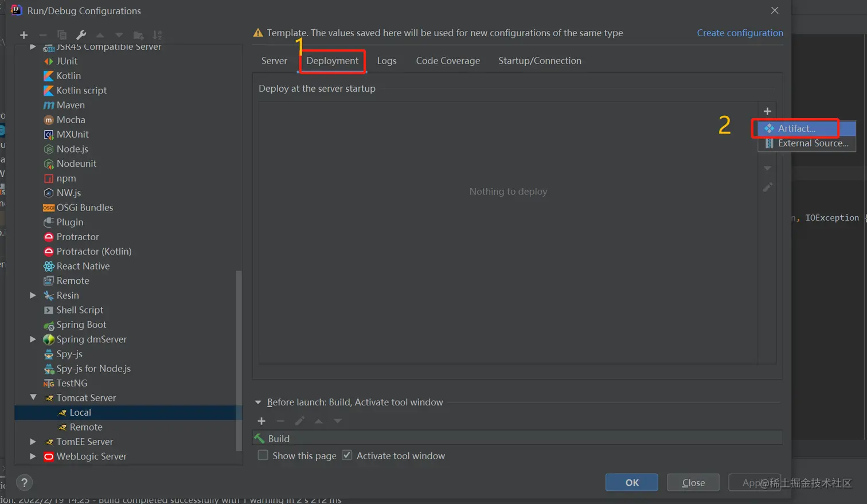The image size is (867, 504).
Task: Click the remove configuration minus icon
Action: (42, 35)
